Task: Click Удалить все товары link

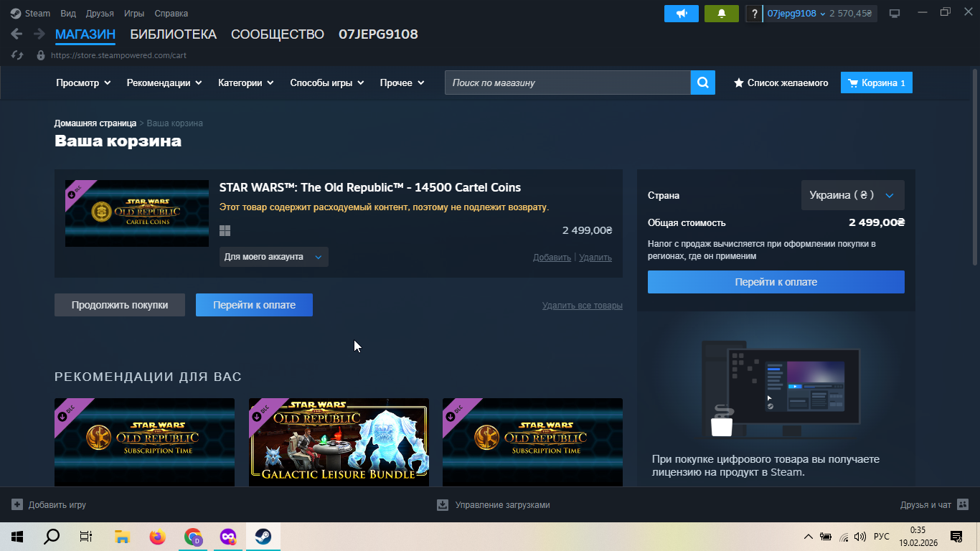Action: (583, 306)
